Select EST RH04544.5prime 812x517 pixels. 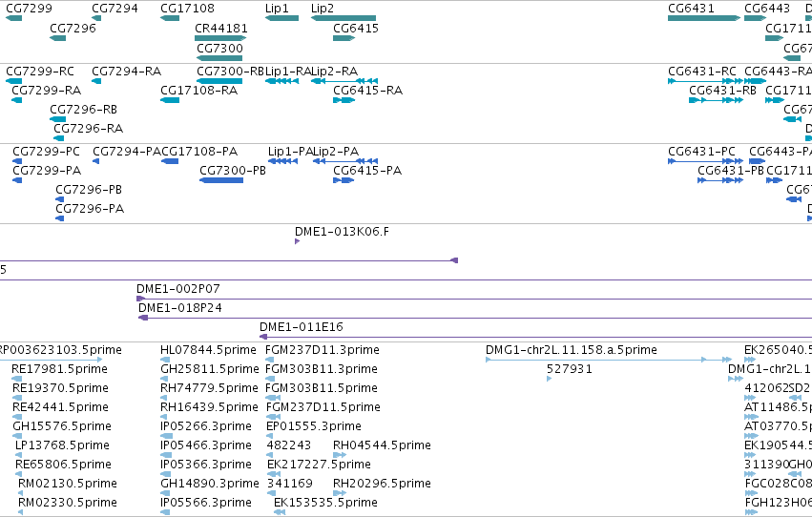(340, 455)
